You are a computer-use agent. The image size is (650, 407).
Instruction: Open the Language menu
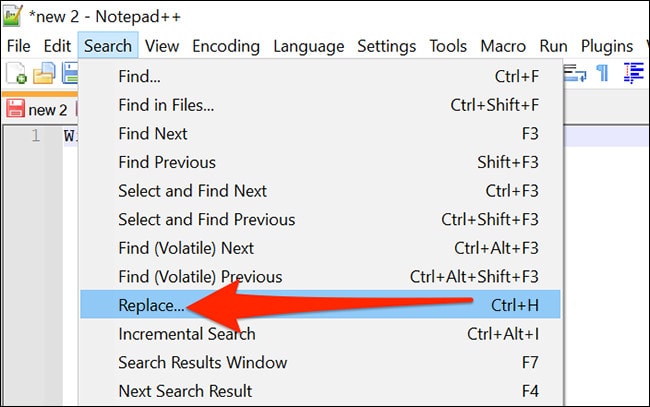[x=308, y=46]
